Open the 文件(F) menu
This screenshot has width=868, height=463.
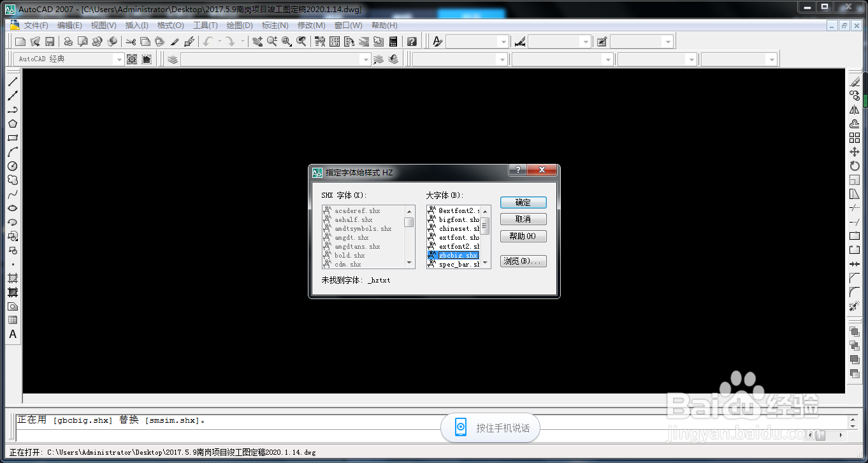pyautogui.click(x=36, y=26)
